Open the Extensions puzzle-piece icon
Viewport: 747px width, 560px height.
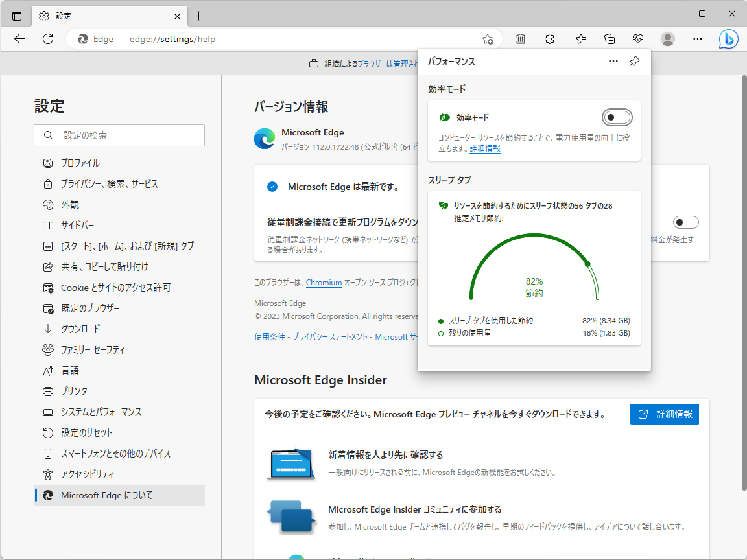[x=549, y=39]
